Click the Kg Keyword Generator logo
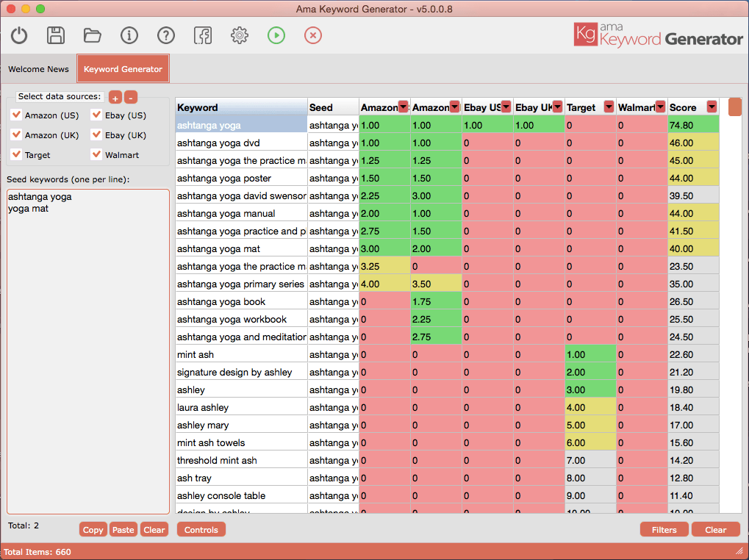The image size is (749, 560). [x=659, y=35]
